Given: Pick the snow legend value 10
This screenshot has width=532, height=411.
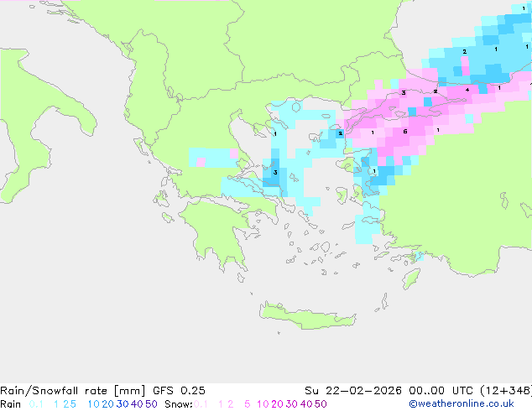Looking at the screenshot, I should coord(263,404).
